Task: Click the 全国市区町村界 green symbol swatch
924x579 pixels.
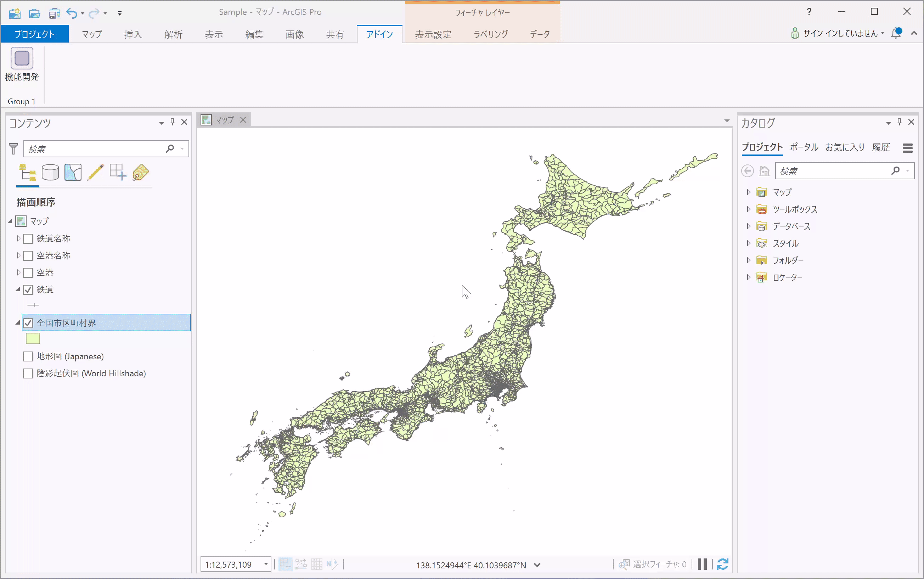Action: point(33,338)
